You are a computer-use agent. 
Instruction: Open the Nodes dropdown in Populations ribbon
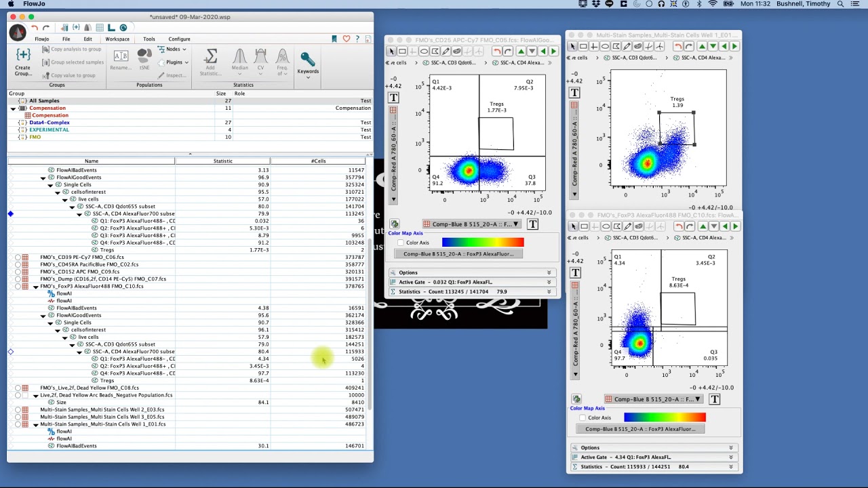click(x=172, y=49)
